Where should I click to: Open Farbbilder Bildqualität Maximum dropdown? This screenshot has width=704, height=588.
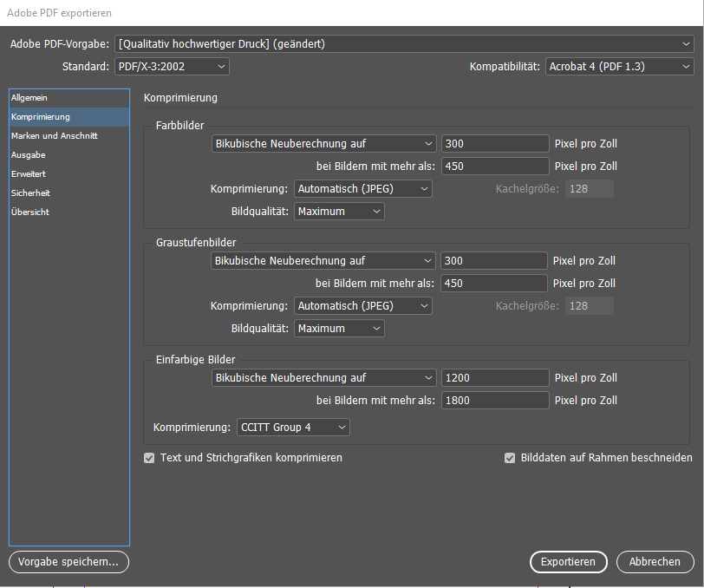[340, 211]
